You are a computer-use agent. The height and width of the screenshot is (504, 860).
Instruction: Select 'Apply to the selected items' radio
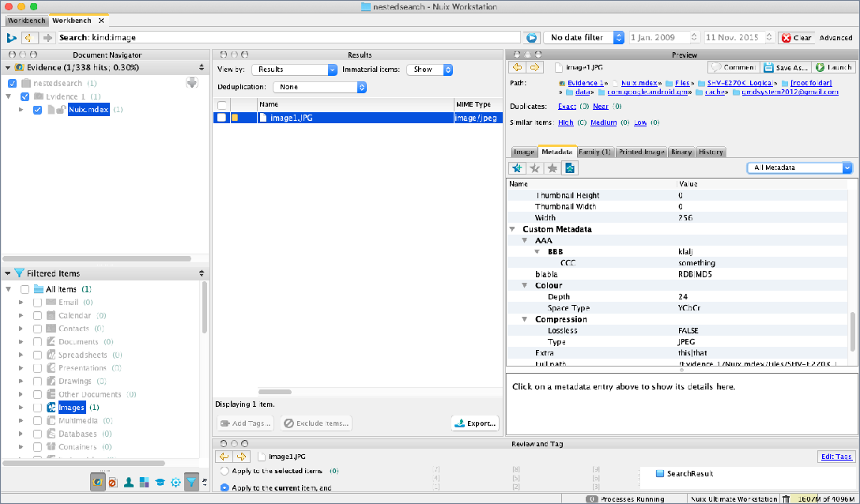(x=224, y=471)
